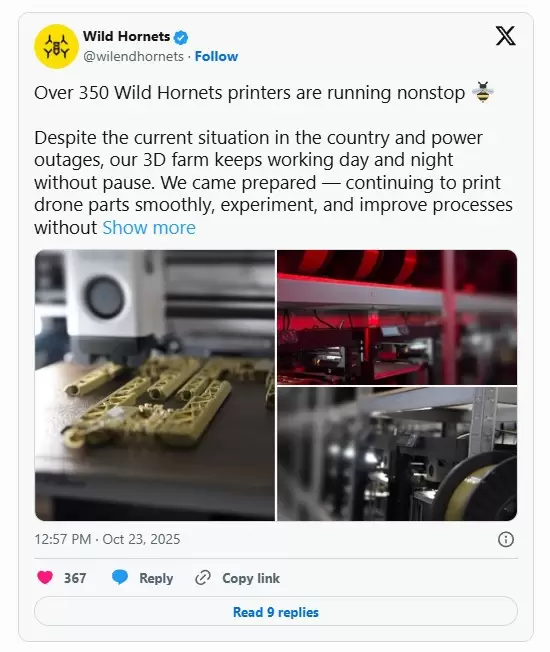550x652 pixels.
Task: Click the Wild Hornets profile avatar
Action: click(x=56, y=46)
